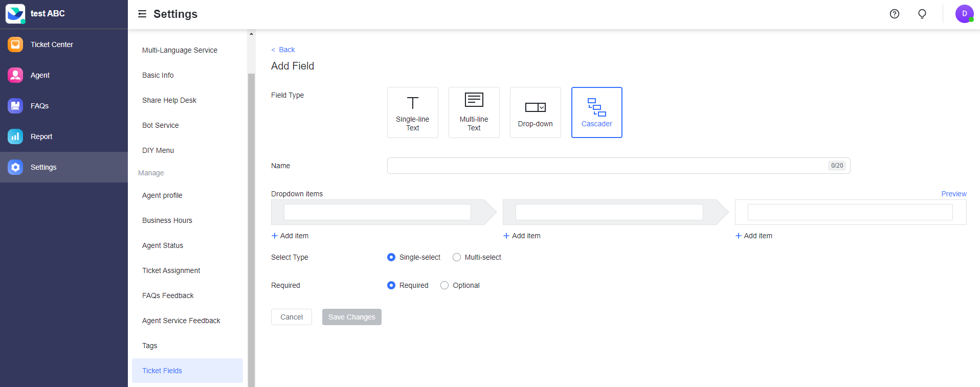980x387 pixels.
Task: Open Ticket Center from the sidebar icon
Action: pos(15,44)
